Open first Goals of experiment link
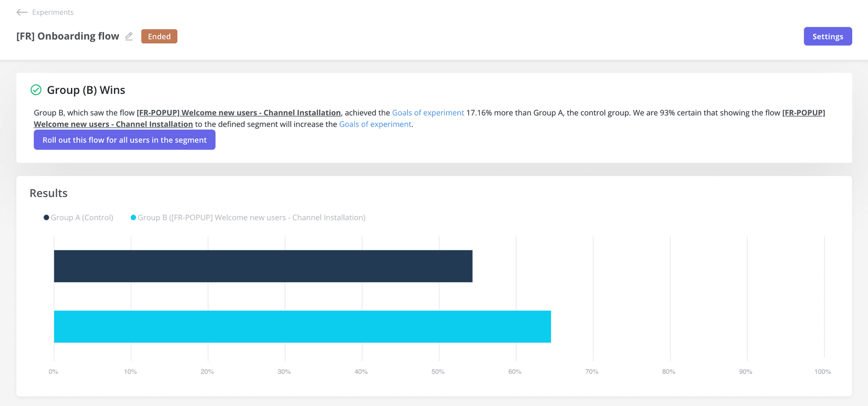The height and width of the screenshot is (406, 868). [428, 113]
